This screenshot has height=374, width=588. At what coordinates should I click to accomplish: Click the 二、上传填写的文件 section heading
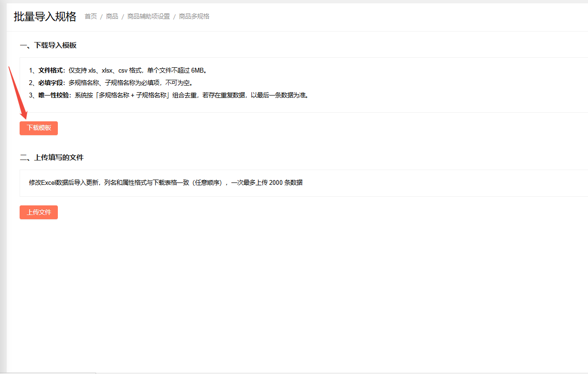click(x=52, y=157)
